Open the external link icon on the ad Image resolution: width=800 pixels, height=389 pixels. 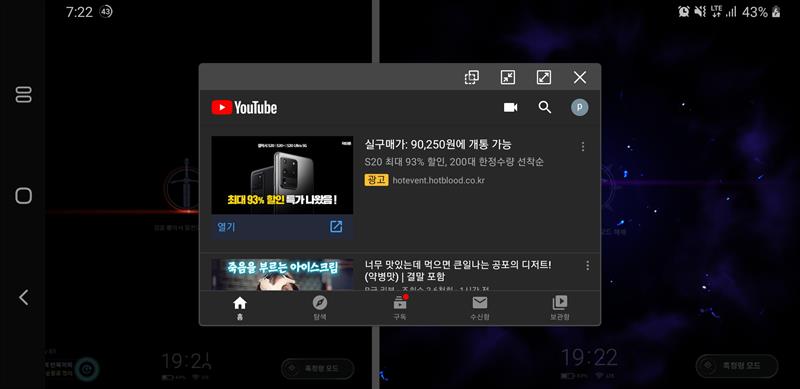[x=336, y=227]
